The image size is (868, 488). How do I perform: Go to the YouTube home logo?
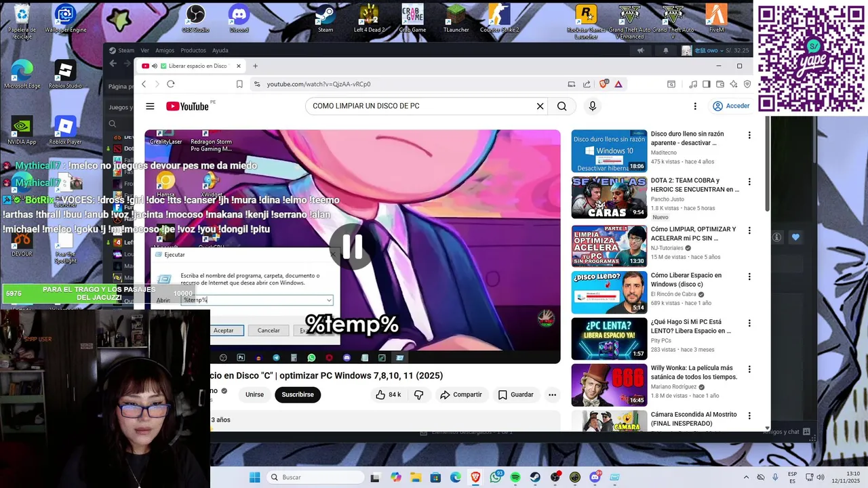tap(187, 106)
